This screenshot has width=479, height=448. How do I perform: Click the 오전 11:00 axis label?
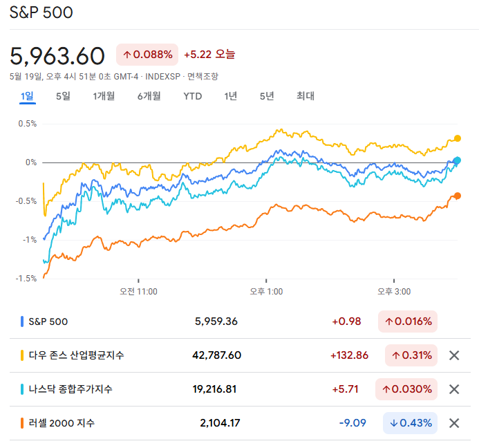pyautogui.click(x=138, y=292)
